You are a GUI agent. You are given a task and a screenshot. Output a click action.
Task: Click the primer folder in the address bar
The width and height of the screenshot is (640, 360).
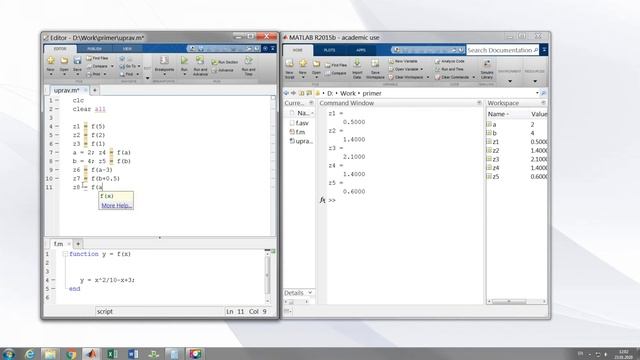(x=372, y=93)
